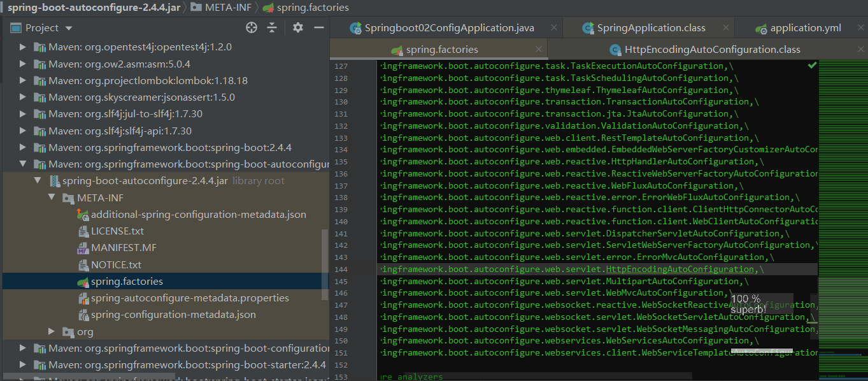Image resolution: width=868 pixels, height=381 pixels.
Task: Click the org folder icon
Action: click(69, 332)
